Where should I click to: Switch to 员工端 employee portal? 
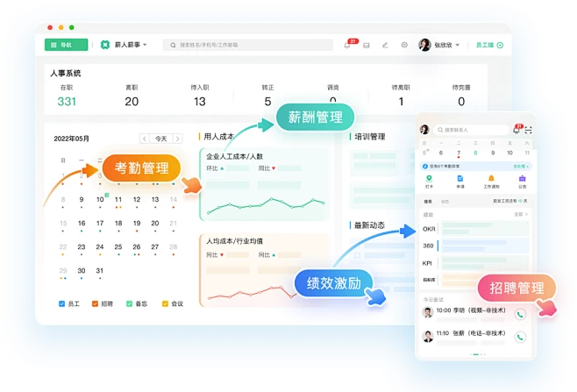click(485, 45)
